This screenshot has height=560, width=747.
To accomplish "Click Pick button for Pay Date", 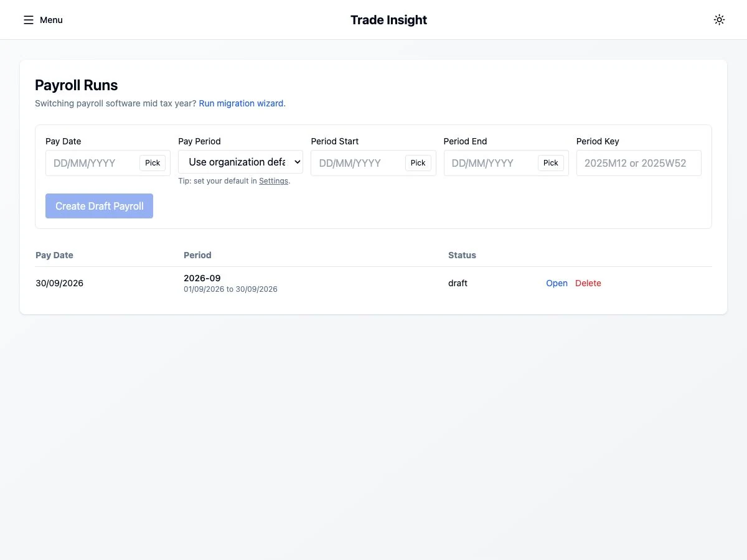I will [153, 163].
